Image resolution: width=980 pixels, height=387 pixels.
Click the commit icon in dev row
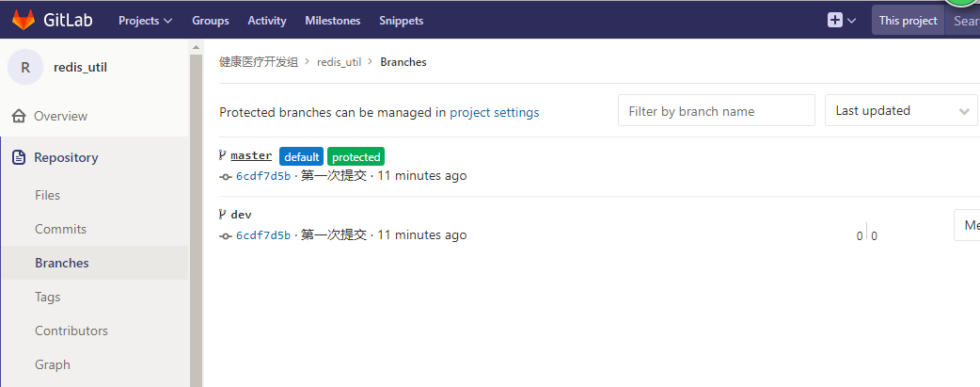click(x=226, y=236)
